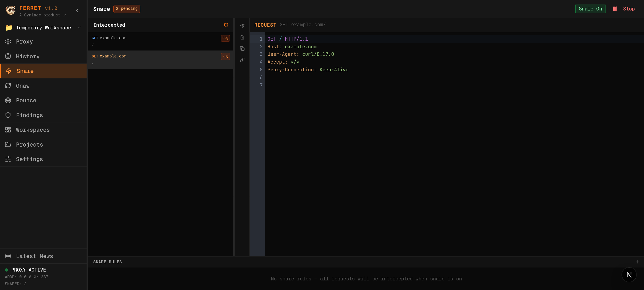
Task: Open the Findings section
Action: (43, 115)
